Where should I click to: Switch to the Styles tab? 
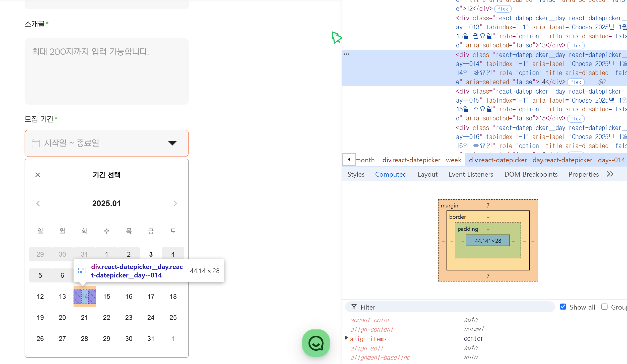[356, 174]
